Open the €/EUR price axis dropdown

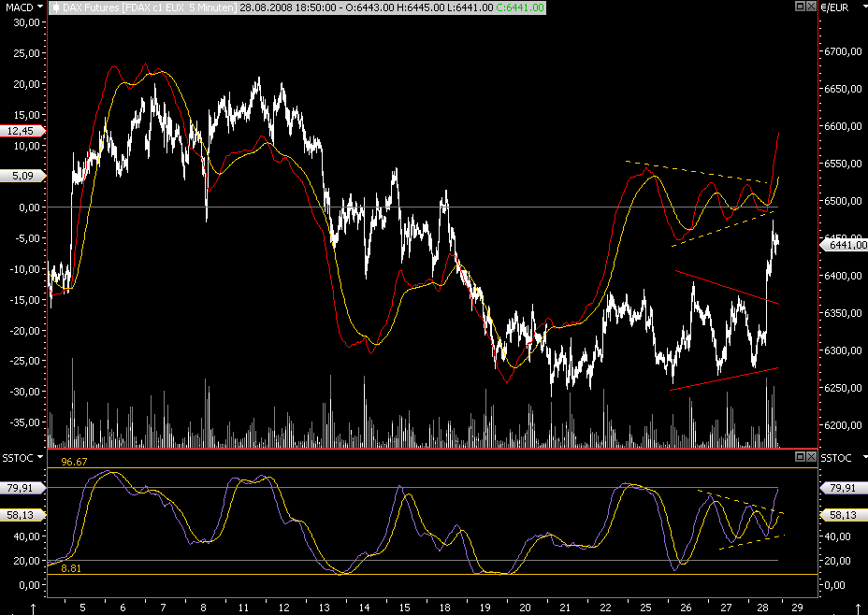pyautogui.click(x=864, y=7)
